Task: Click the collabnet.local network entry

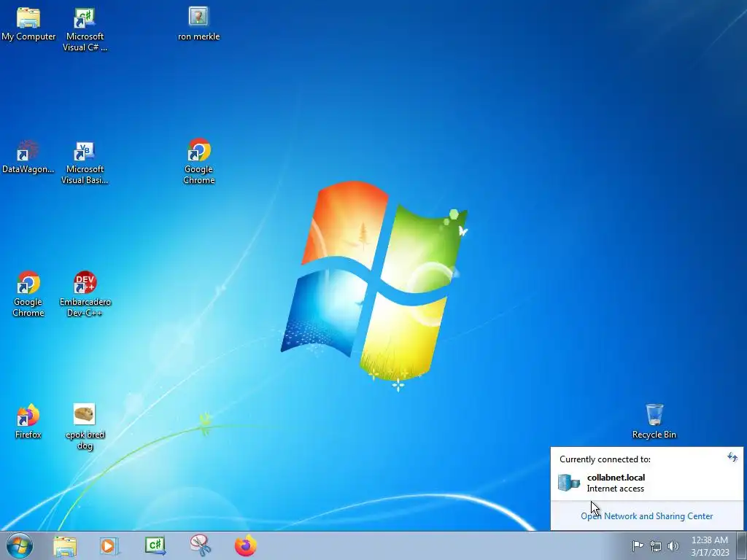Action: [646, 483]
